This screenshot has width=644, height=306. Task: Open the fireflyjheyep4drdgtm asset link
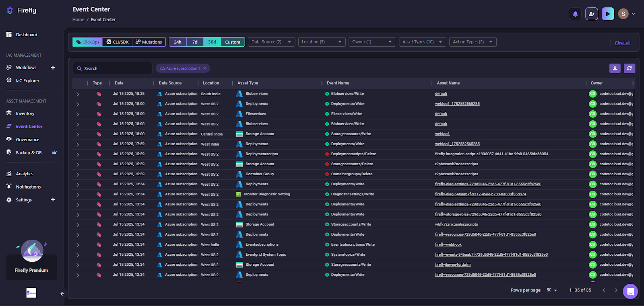[453, 265]
